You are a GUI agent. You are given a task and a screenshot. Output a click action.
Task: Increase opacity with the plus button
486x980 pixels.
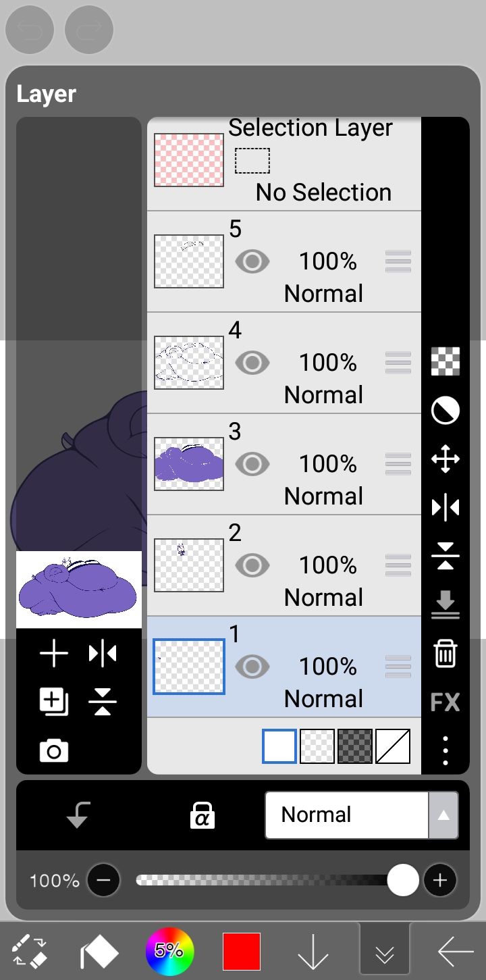[440, 880]
